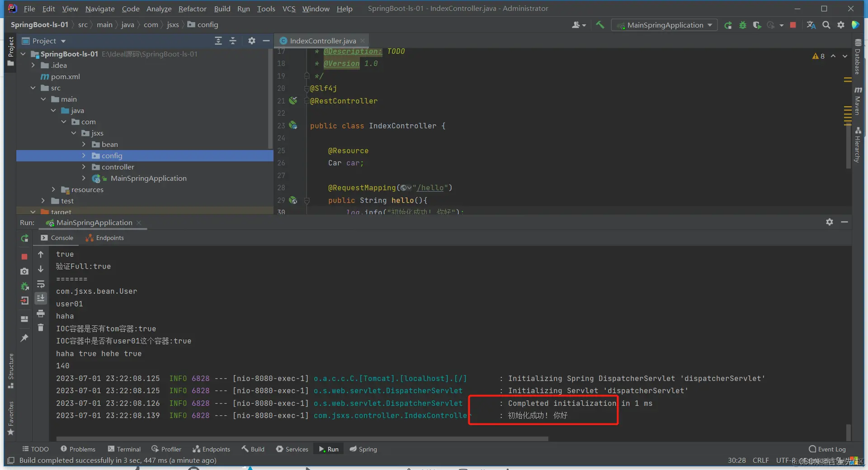Click the jsxs breadcrumb in the navigation bar

click(x=173, y=24)
